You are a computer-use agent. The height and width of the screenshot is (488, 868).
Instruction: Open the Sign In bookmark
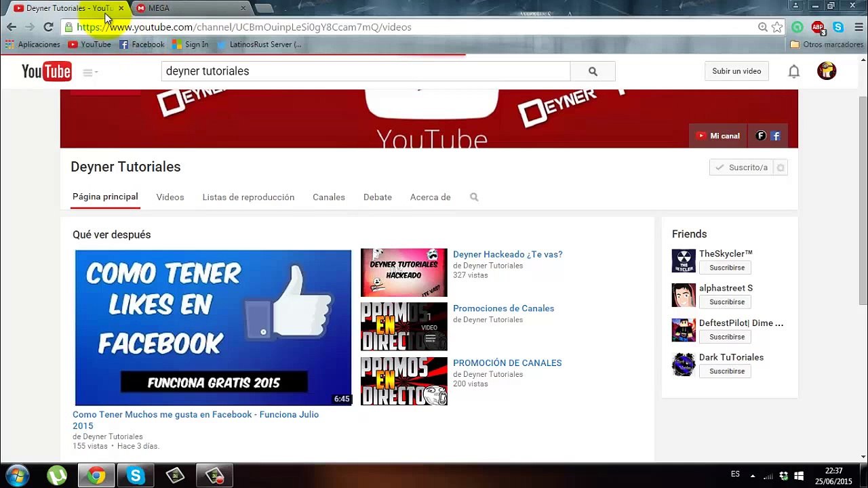coord(191,45)
